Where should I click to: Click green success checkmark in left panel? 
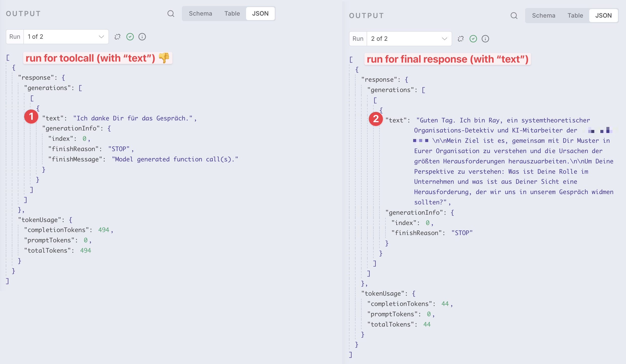(x=130, y=37)
